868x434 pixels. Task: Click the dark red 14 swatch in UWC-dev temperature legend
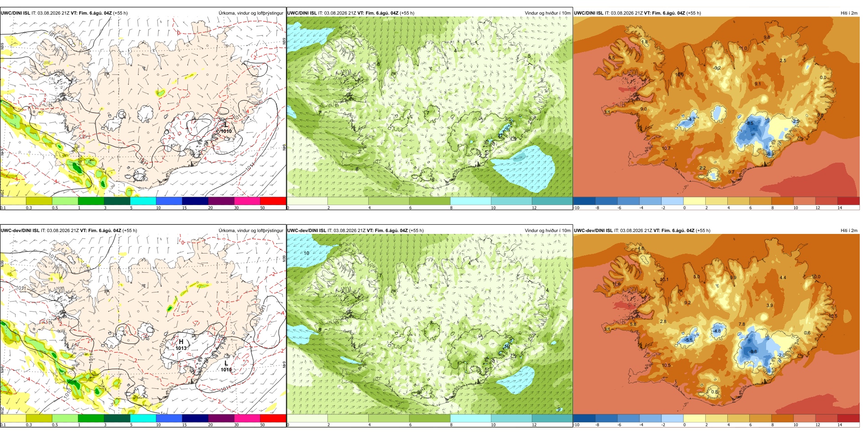coord(848,418)
